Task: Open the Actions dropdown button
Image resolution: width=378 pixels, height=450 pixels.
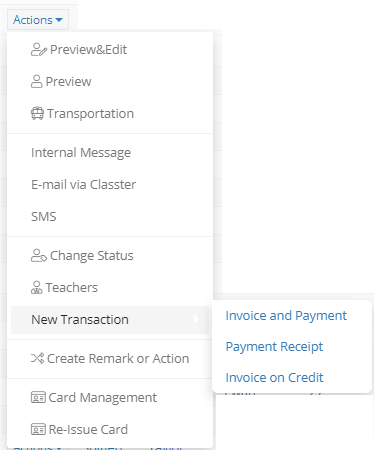Action: 38,20
